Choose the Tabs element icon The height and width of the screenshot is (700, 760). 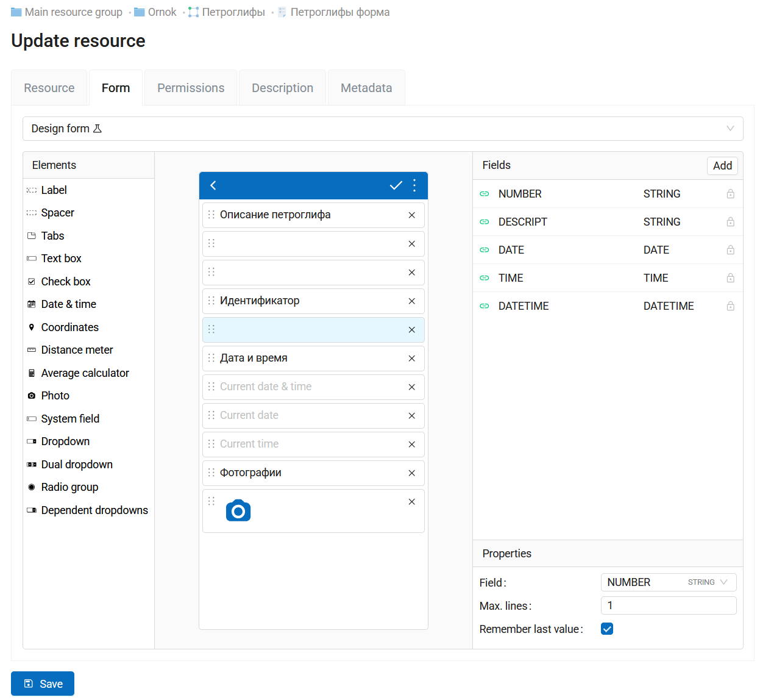[x=32, y=236]
